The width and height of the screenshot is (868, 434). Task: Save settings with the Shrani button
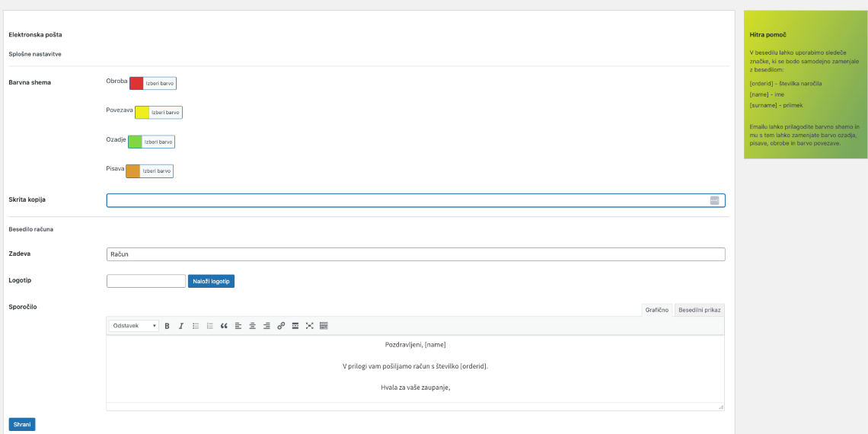click(22, 424)
